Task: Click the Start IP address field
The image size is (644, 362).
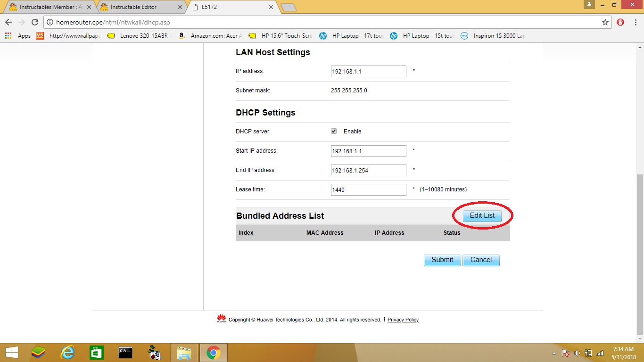Action: 369,151
